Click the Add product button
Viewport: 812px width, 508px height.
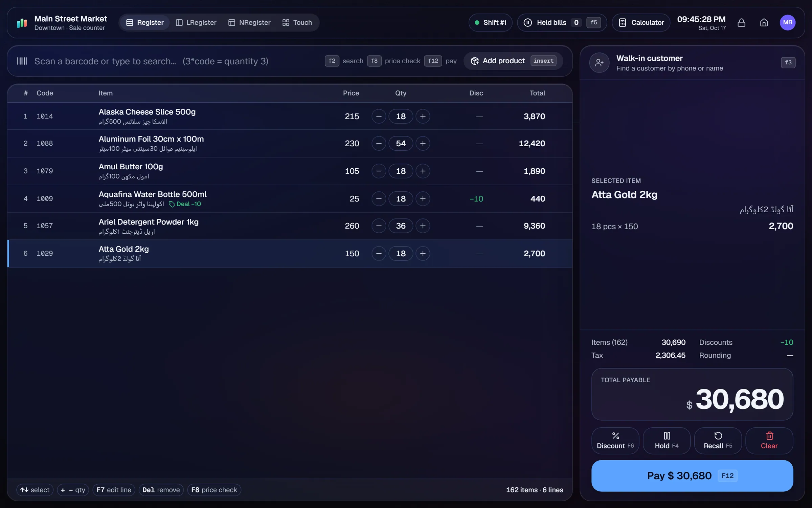click(513, 61)
